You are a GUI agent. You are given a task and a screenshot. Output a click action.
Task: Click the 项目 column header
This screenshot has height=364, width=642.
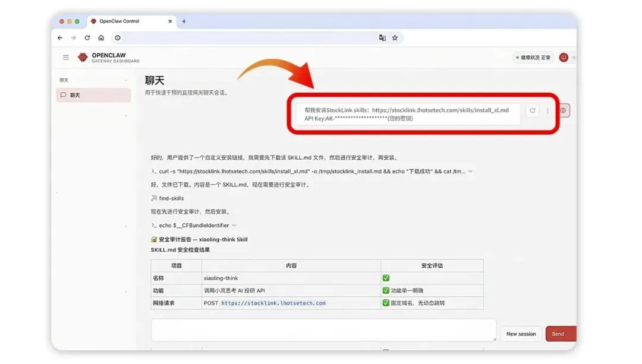tap(177, 266)
